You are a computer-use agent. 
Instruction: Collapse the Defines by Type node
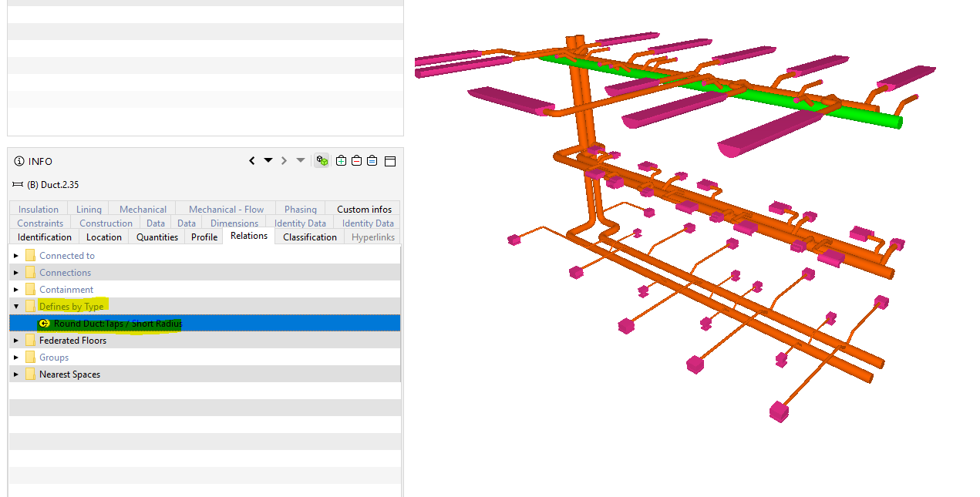tap(16, 307)
